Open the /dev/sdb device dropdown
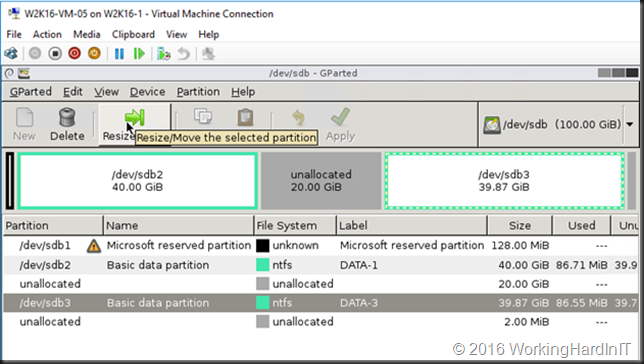 (x=630, y=124)
